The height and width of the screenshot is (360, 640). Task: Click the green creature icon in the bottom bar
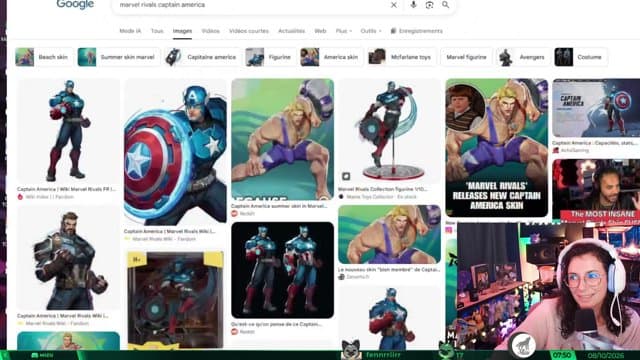446,351
